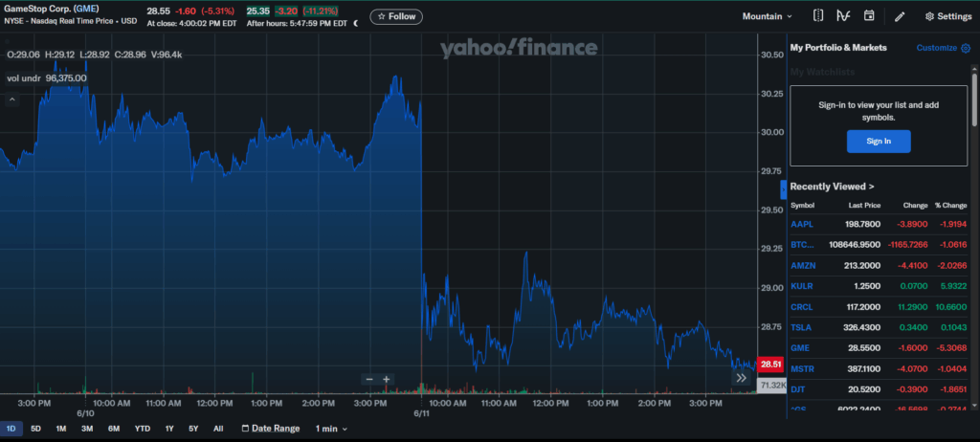
Task: Select the 1Y range tab
Action: [169, 429]
